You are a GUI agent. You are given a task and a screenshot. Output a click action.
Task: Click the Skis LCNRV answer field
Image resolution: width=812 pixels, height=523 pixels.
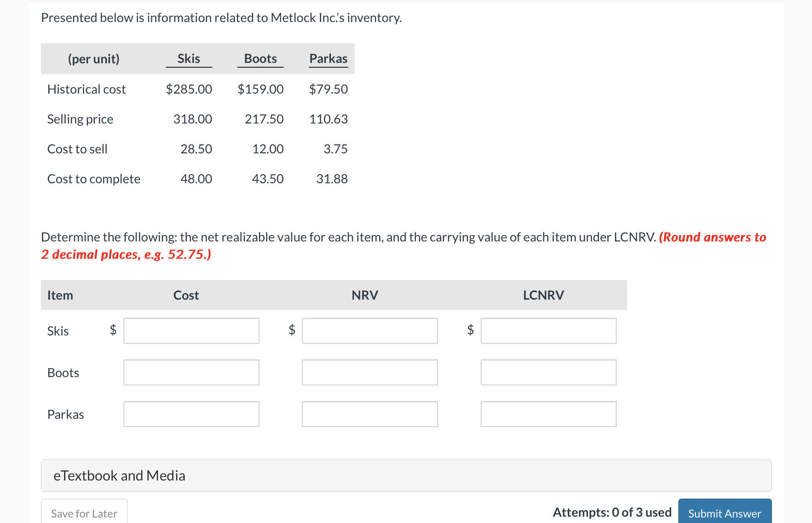[548, 331]
